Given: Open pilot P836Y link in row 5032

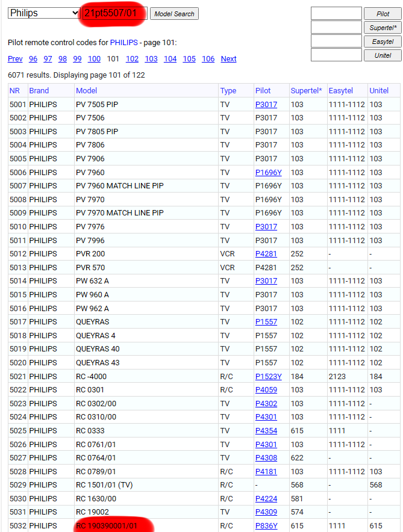Looking at the screenshot, I should 266,526.
